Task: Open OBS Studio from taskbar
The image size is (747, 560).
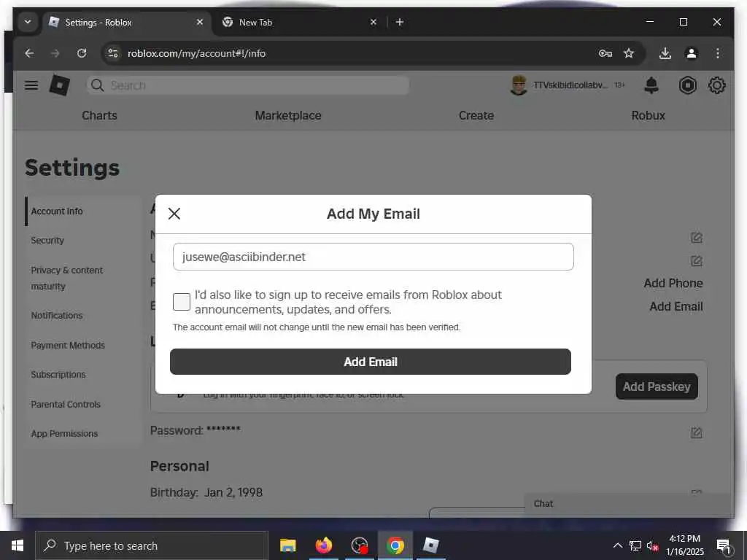Action: click(359, 545)
